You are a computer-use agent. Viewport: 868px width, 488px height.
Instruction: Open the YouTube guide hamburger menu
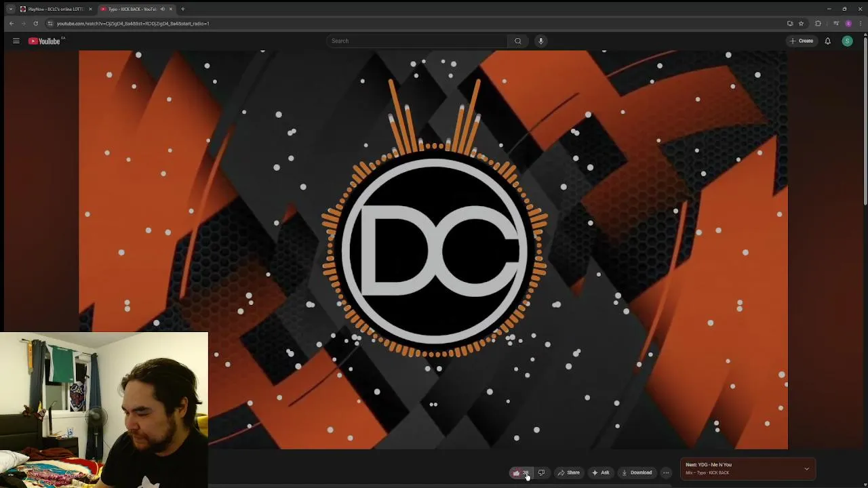pos(16,41)
